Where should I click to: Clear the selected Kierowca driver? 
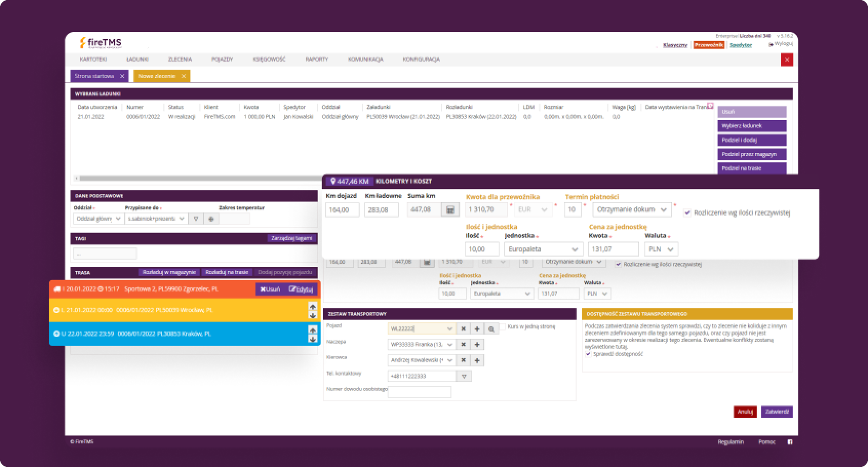pyautogui.click(x=463, y=361)
